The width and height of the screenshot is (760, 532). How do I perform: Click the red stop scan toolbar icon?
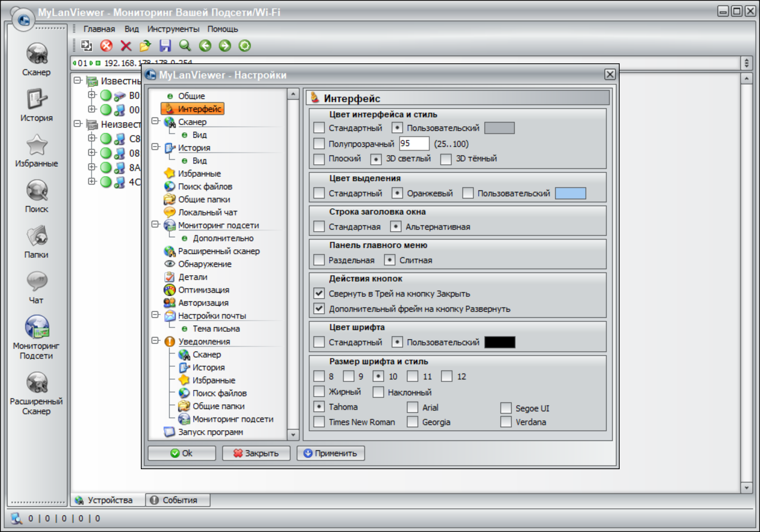[x=106, y=46]
